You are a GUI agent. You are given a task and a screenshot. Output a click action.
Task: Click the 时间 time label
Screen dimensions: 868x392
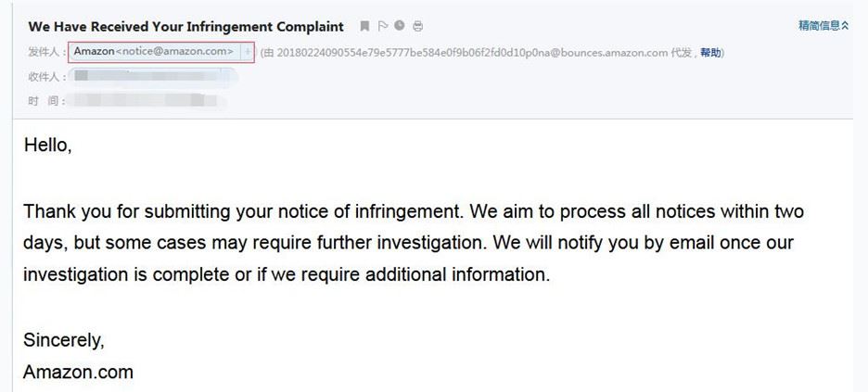click(x=47, y=101)
